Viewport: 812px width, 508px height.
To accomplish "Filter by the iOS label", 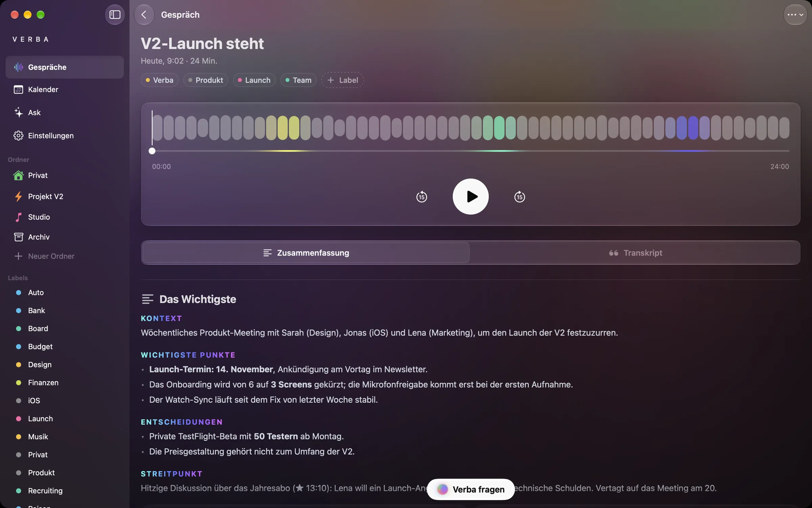I will coord(65,400).
